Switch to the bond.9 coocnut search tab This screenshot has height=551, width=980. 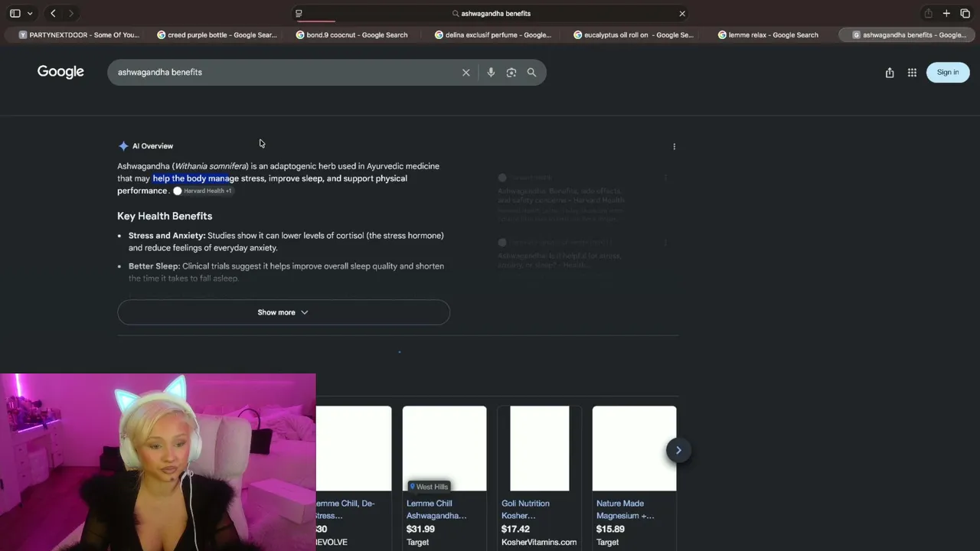(x=351, y=34)
